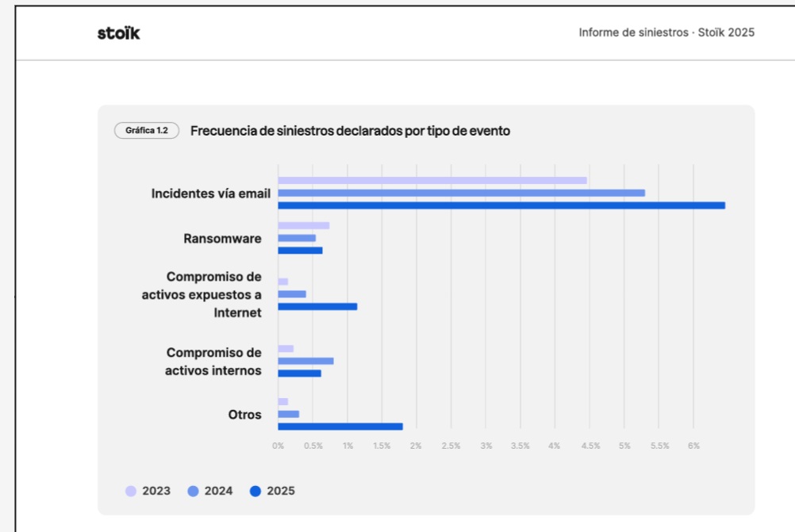Select the Ransomware category label
The height and width of the screenshot is (532, 795).
(222, 239)
